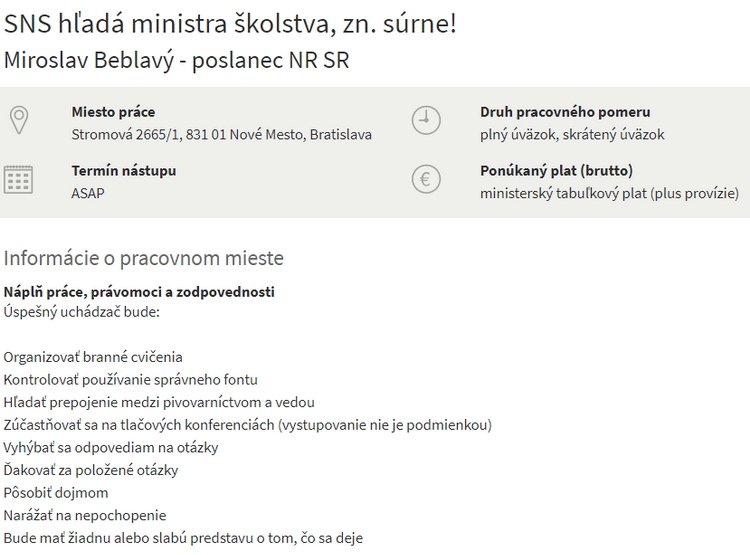Select the Termín nástupu label
This screenshot has height=555, width=750.
pos(124,171)
